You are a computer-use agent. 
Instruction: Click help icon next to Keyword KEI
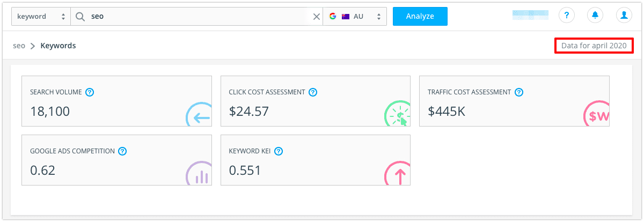tap(278, 151)
